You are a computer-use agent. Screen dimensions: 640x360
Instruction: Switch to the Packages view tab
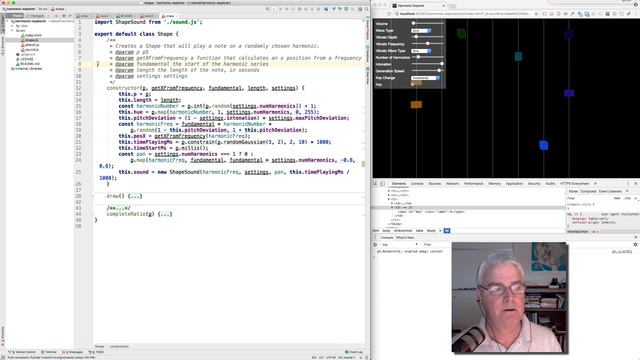(37, 16)
